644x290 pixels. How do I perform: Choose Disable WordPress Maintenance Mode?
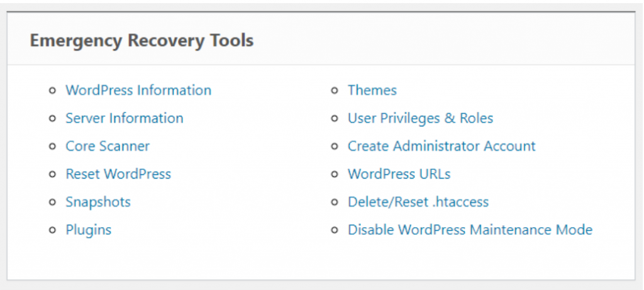pos(470,230)
